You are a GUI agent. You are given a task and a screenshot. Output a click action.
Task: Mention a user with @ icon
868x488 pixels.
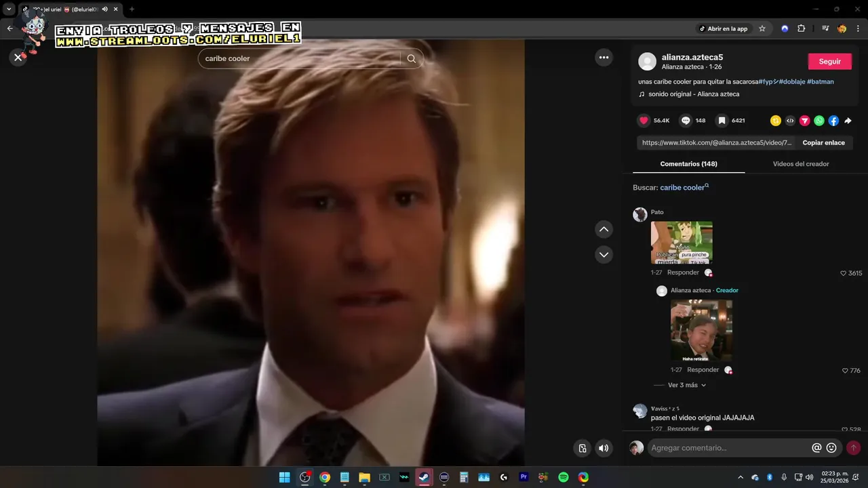(816, 448)
